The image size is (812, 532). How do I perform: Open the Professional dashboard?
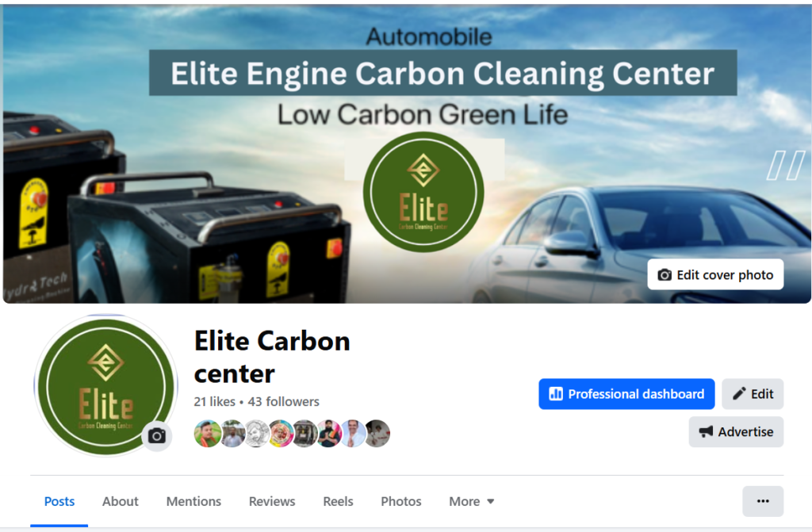pos(626,394)
